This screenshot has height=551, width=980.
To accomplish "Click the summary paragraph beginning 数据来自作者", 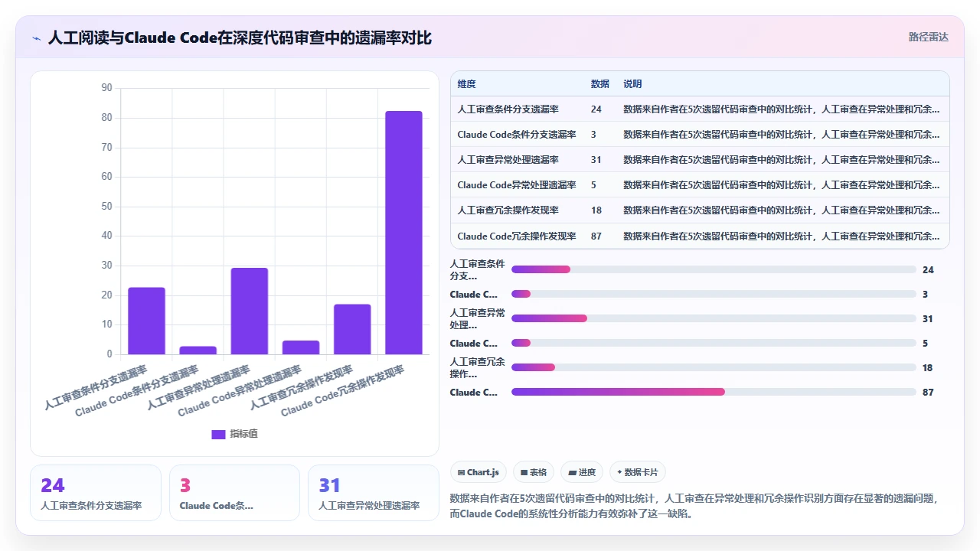I will click(694, 506).
